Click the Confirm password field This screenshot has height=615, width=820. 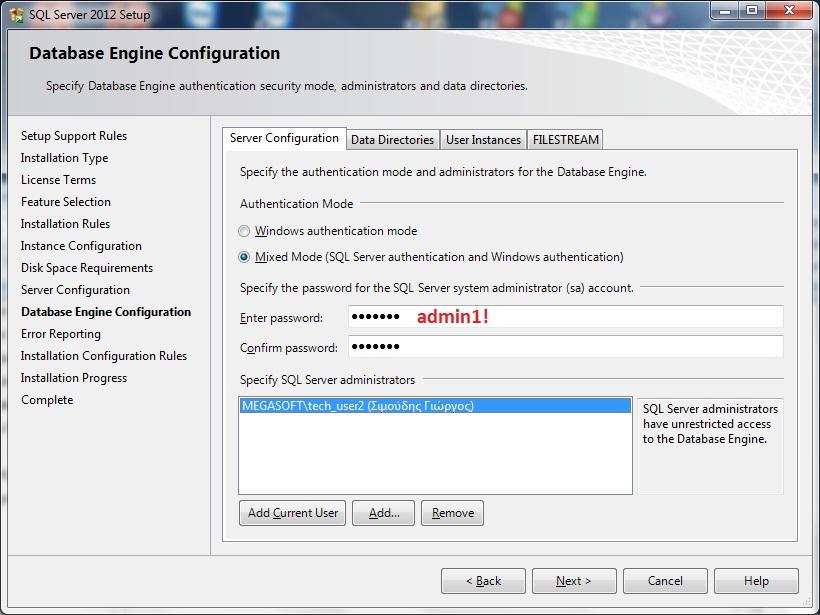[x=566, y=346]
